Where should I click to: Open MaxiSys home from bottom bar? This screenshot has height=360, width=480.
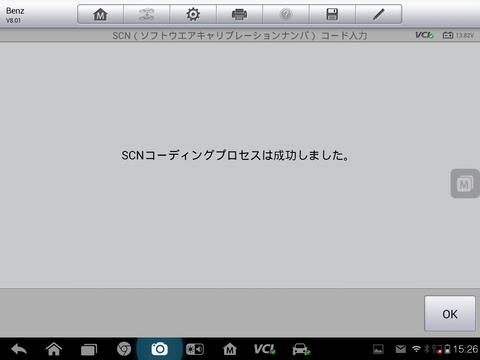pyautogui.click(x=230, y=349)
